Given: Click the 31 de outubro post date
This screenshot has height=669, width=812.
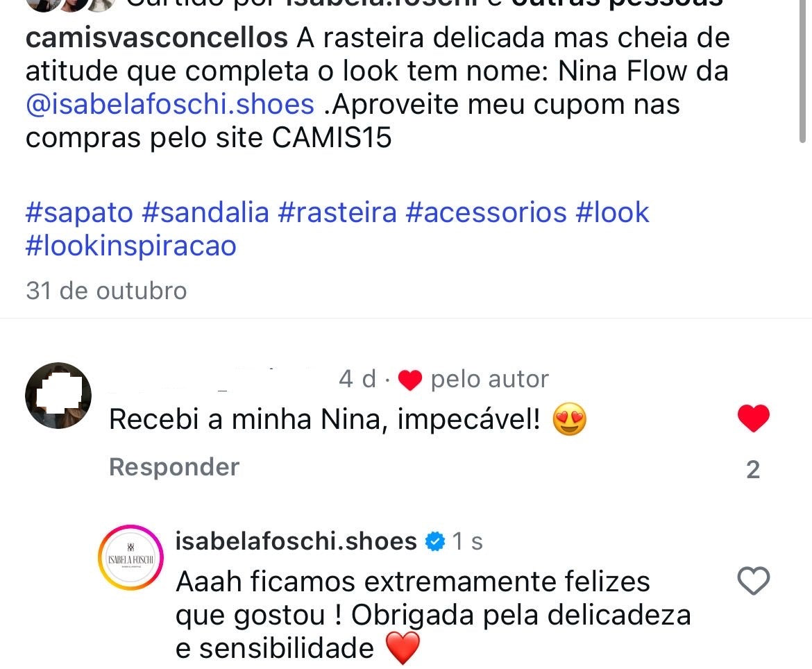Looking at the screenshot, I should tap(106, 291).
